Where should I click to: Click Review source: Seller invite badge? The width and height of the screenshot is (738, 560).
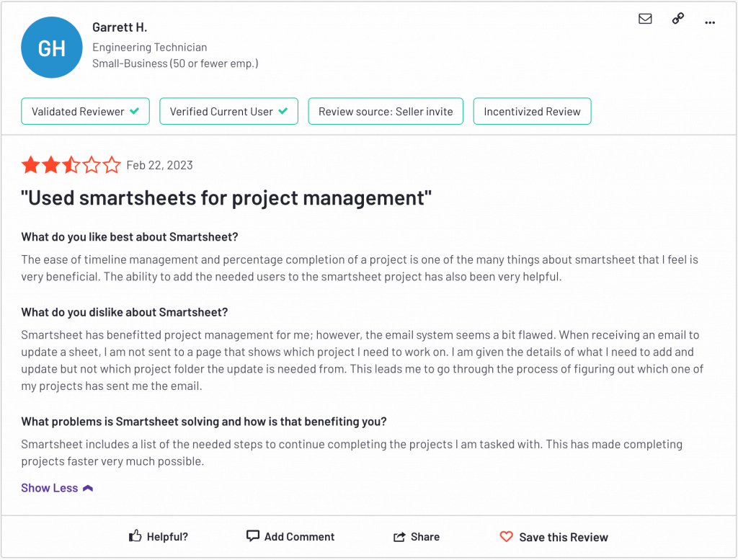click(386, 112)
